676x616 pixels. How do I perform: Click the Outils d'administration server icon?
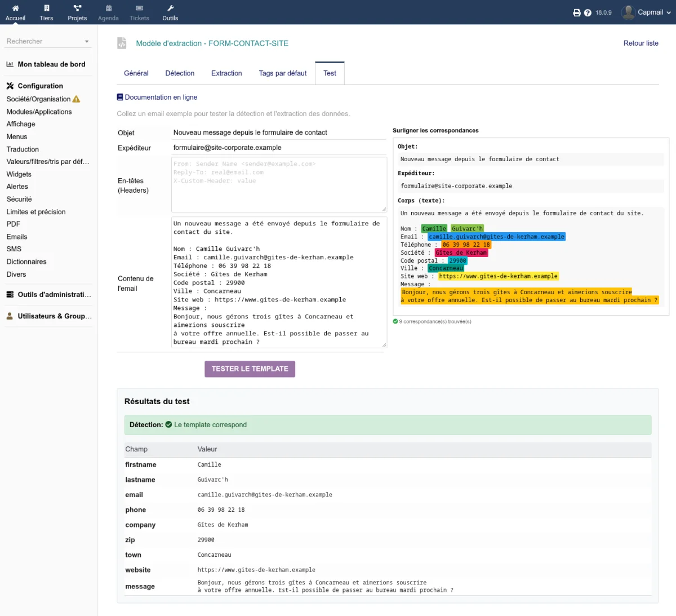coord(10,295)
